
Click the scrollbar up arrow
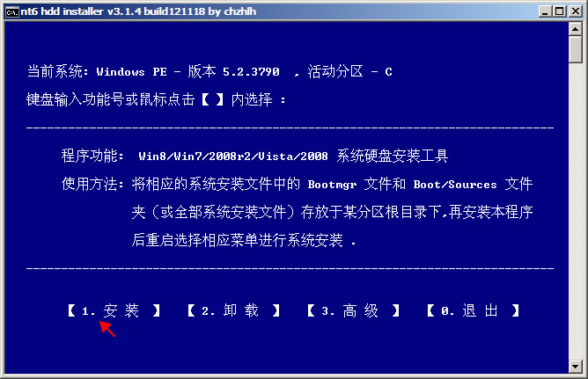[576, 29]
